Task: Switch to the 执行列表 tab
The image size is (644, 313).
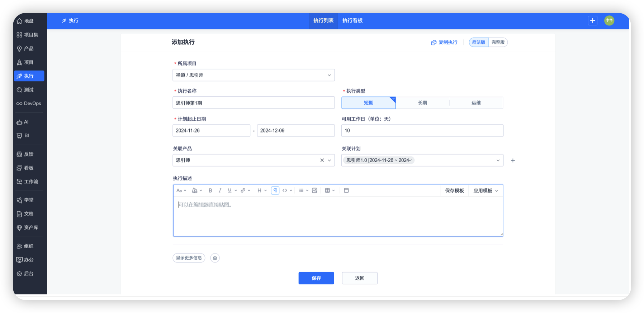Action: [323, 21]
